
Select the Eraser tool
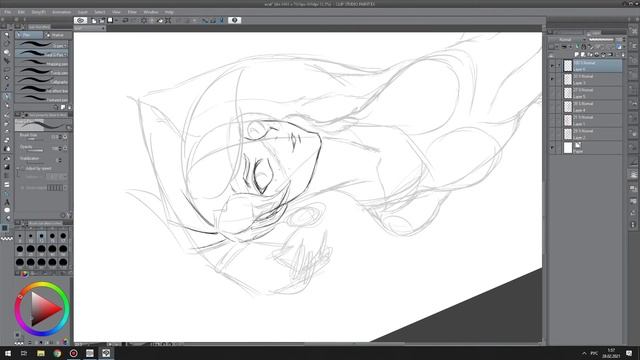(7, 140)
